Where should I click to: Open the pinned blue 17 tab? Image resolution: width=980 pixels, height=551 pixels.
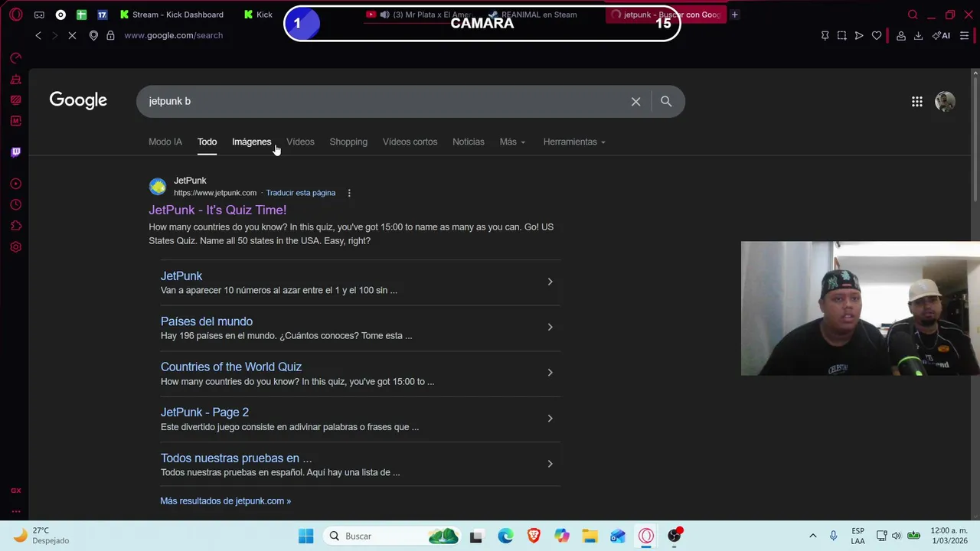[102, 15]
